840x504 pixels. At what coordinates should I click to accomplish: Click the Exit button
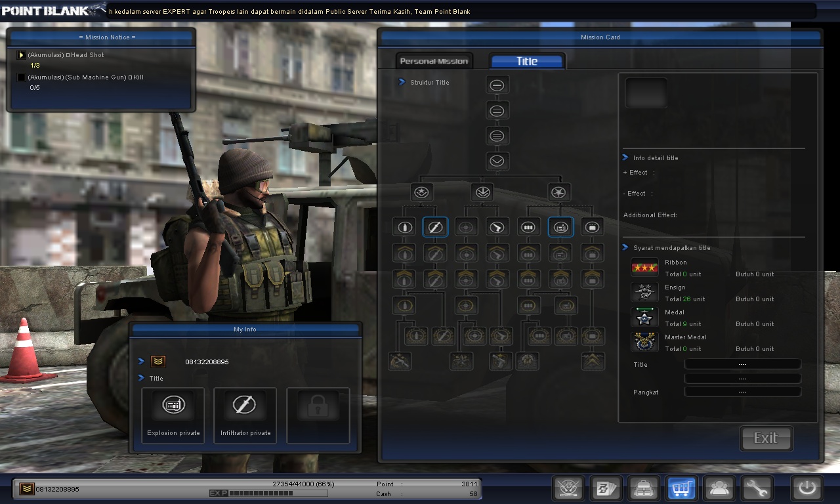click(766, 438)
